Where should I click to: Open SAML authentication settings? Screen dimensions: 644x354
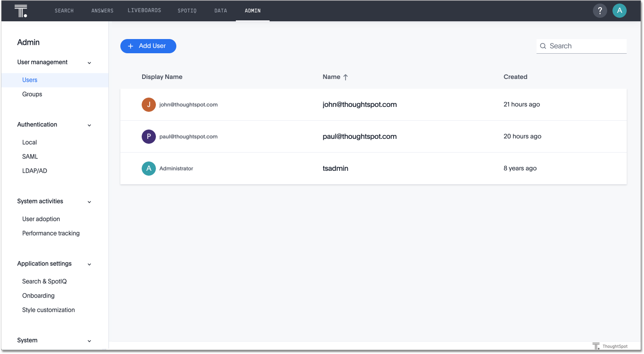pyautogui.click(x=30, y=156)
